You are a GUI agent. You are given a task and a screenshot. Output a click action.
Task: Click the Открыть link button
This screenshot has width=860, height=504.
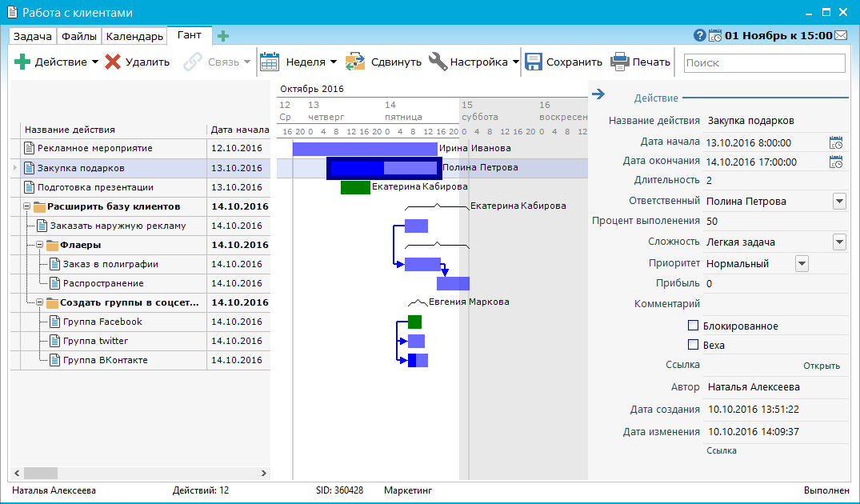coord(822,366)
